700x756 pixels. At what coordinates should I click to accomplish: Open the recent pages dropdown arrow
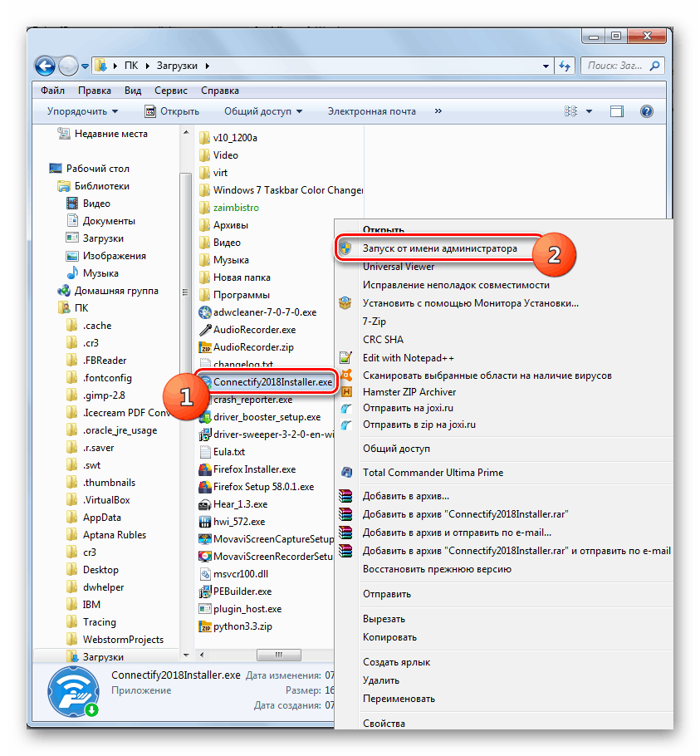85,66
